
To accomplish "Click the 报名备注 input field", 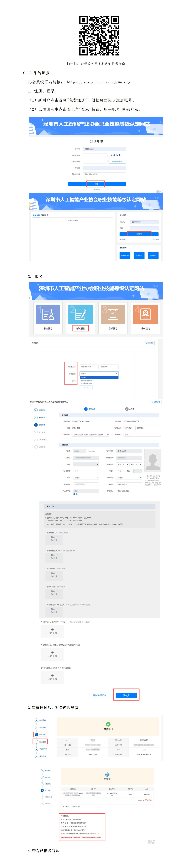I will [x=142, y=435].
